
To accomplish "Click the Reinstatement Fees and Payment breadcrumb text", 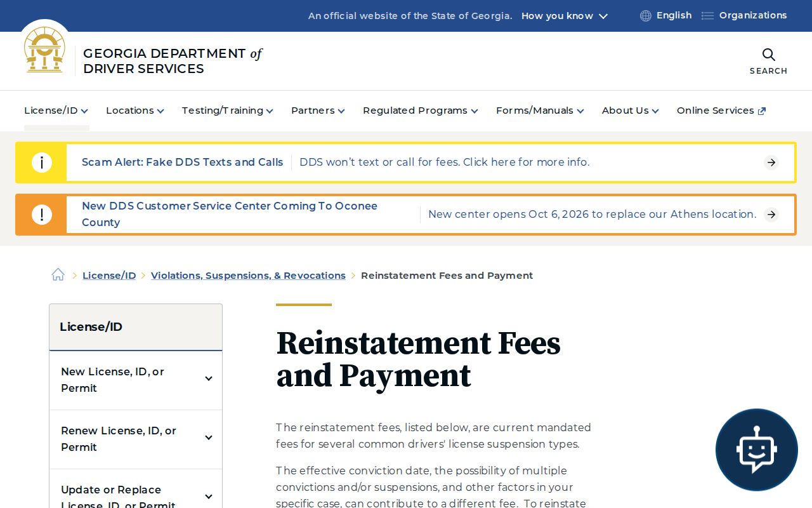I will 447,276.
